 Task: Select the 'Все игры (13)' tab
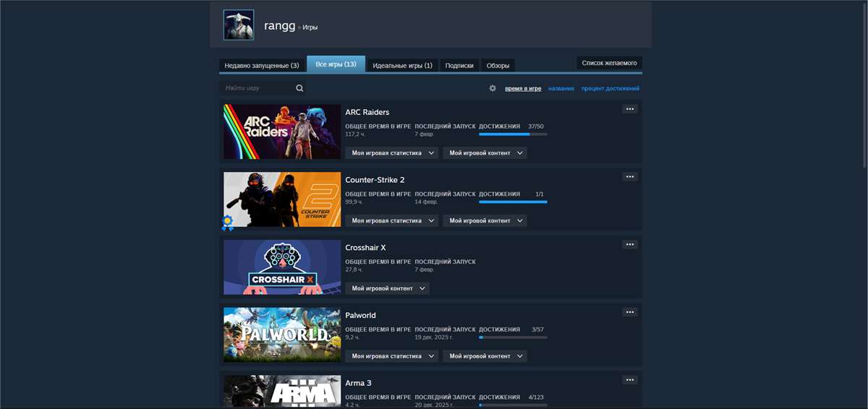tap(336, 64)
